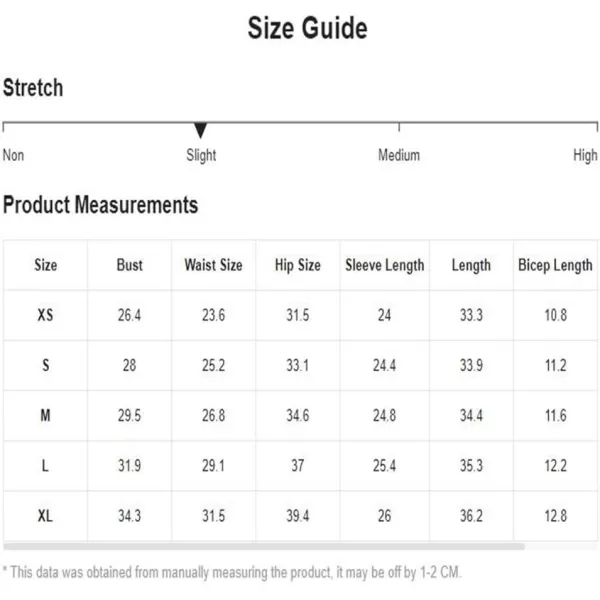Screen dimensions: 600x600
Task: Click the Sleeve Length column header
Action: (385, 265)
